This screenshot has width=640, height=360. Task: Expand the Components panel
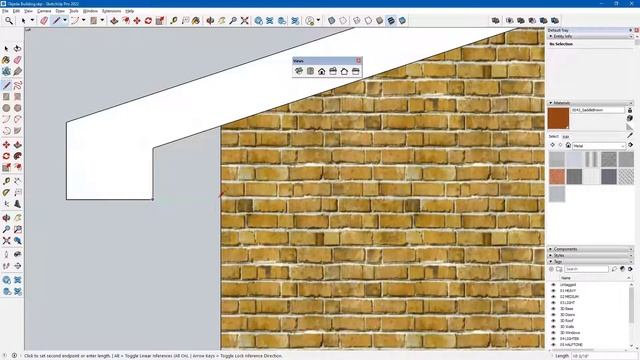551,249
